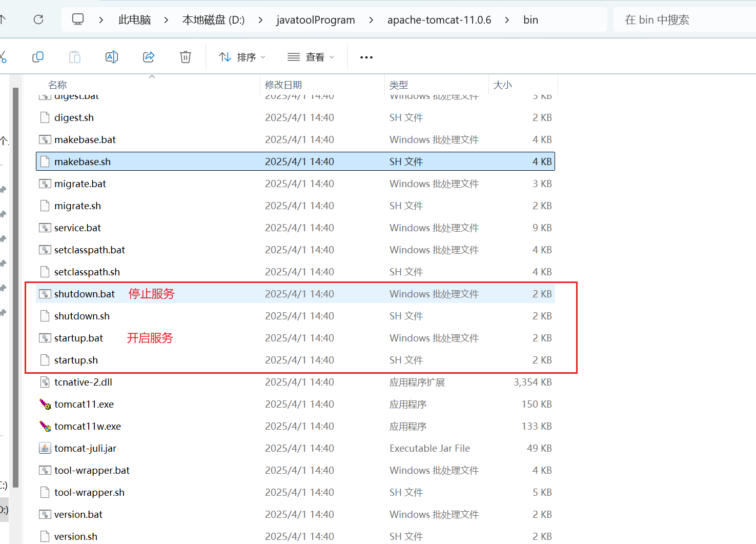The image size is (756, 544).
Task: Sort by 类型 column header
Action: tap(399, 85)
